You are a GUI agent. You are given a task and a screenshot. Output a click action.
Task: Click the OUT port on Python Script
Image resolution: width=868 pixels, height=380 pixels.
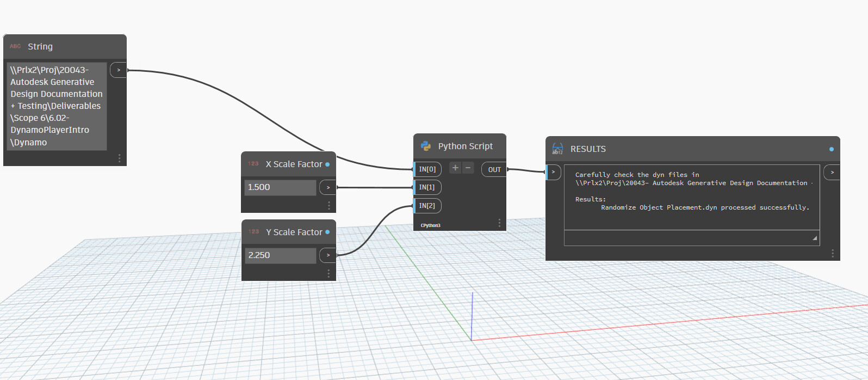[x=494, y=169]
